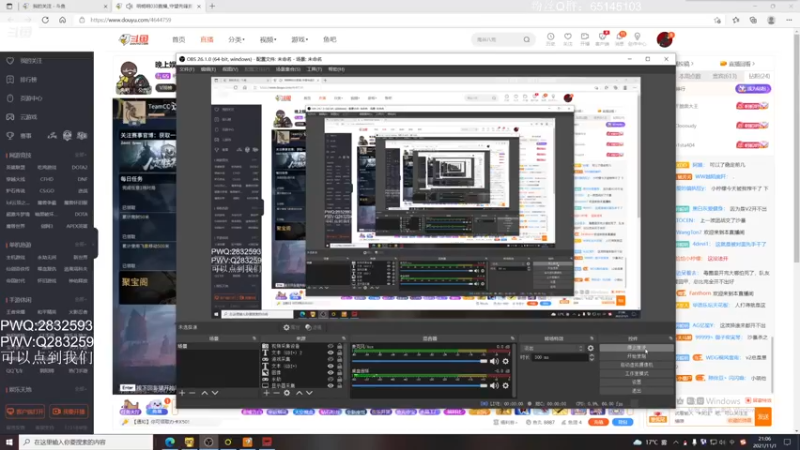This screenshot has height=450, width=800.
Task: Move OBS scene up with up arrow
Action: [x=205, y=393]
